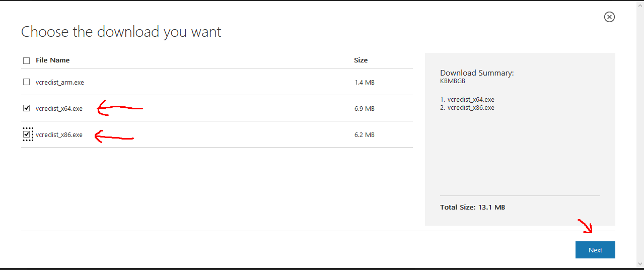Click the 1.4 MB size value
The image size is (644, 270).
(364, 82)
